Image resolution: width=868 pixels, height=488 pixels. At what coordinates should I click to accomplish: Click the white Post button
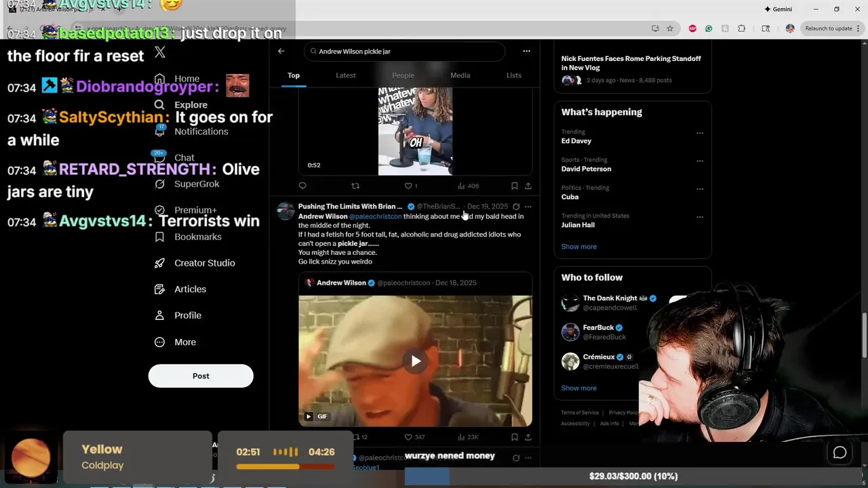coord(201,376)
